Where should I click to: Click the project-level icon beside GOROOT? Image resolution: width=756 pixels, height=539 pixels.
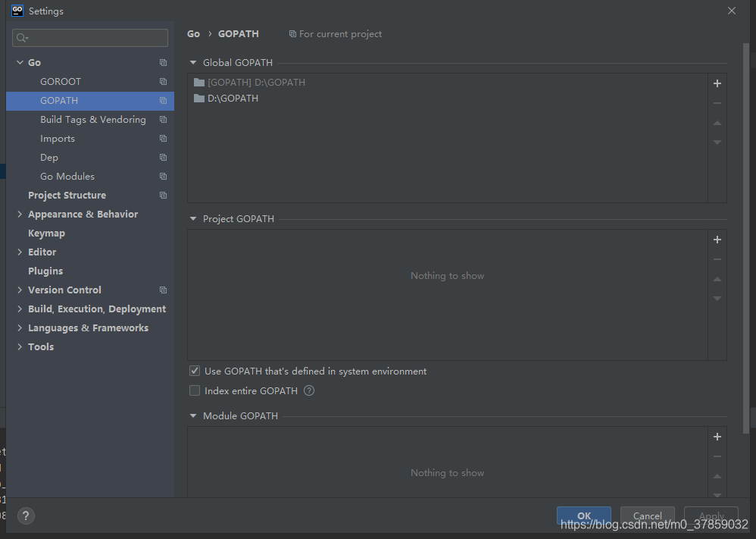click(163, 82)
